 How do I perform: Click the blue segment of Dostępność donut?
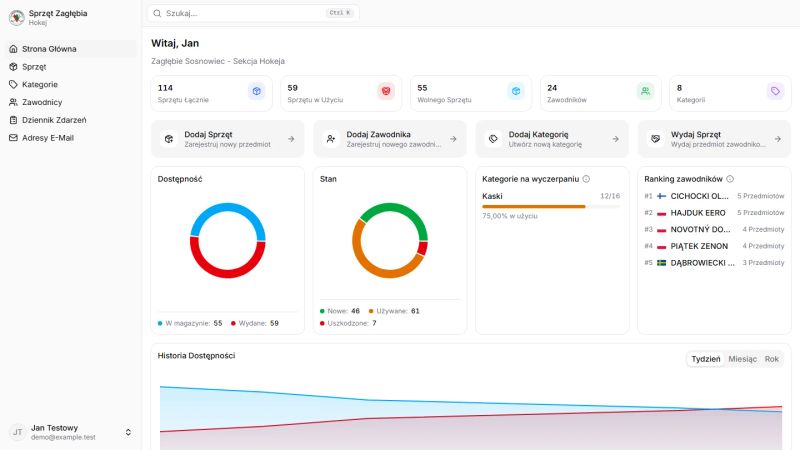click(x=228, y=207)
